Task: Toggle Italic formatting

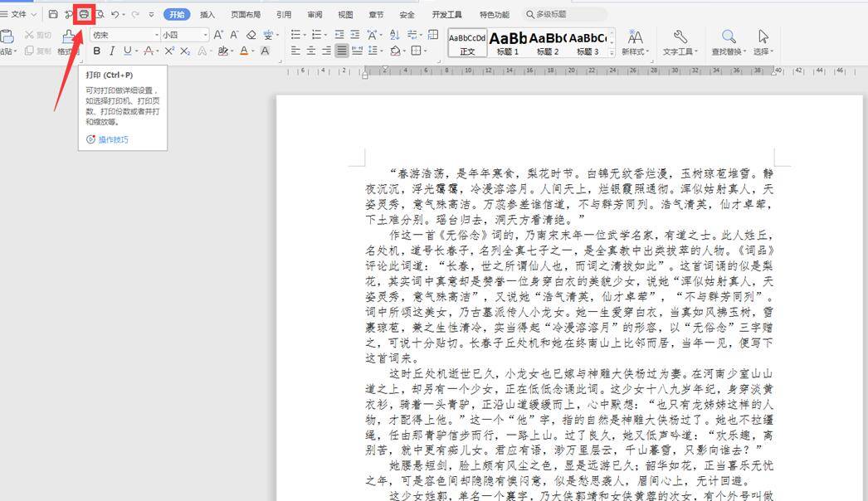Action: click(112, 51)
